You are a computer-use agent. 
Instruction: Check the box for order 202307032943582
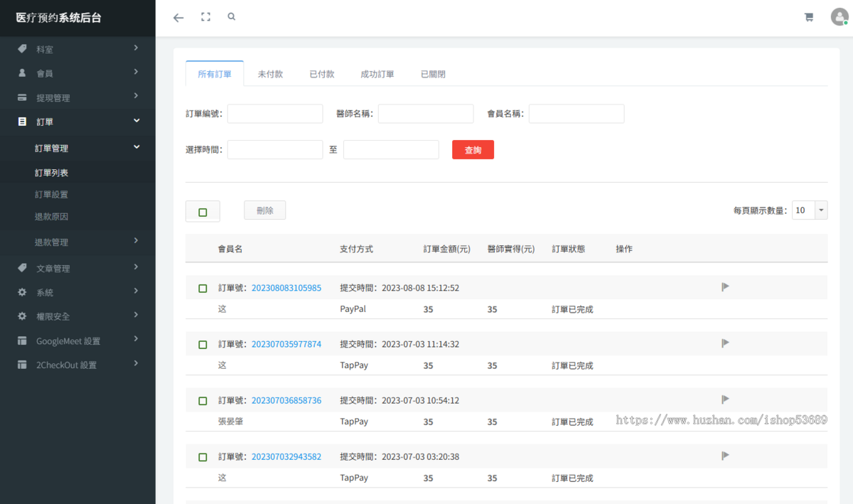click(x=203, y=457)
